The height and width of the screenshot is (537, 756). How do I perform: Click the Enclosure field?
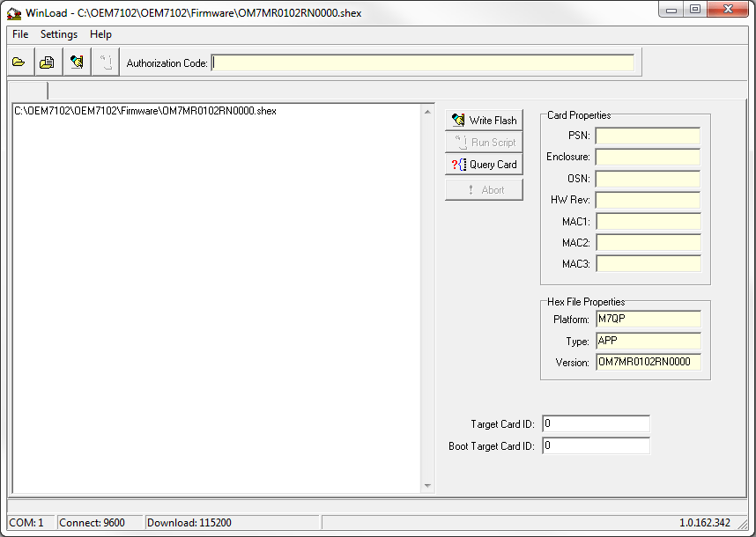(x=648, y=157)
